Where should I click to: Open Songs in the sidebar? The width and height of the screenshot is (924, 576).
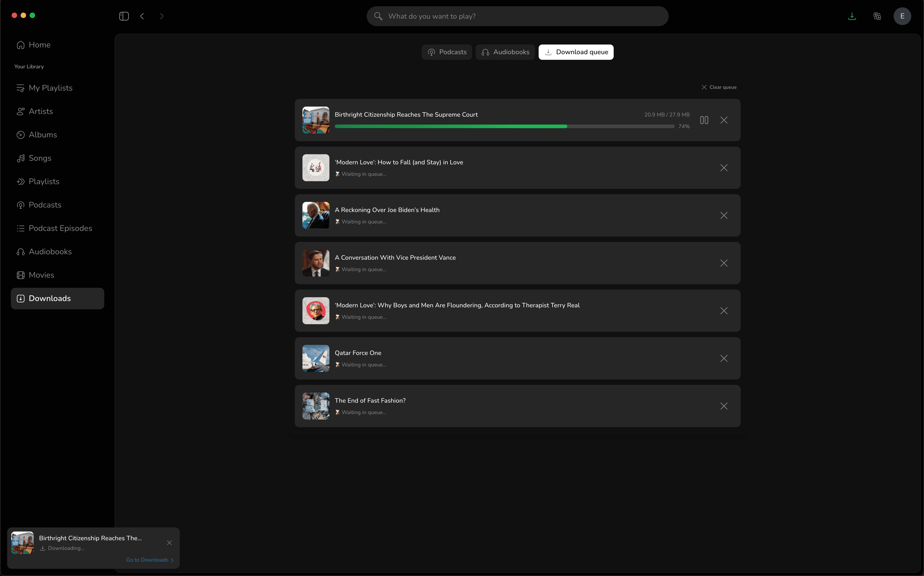[57, 158]
